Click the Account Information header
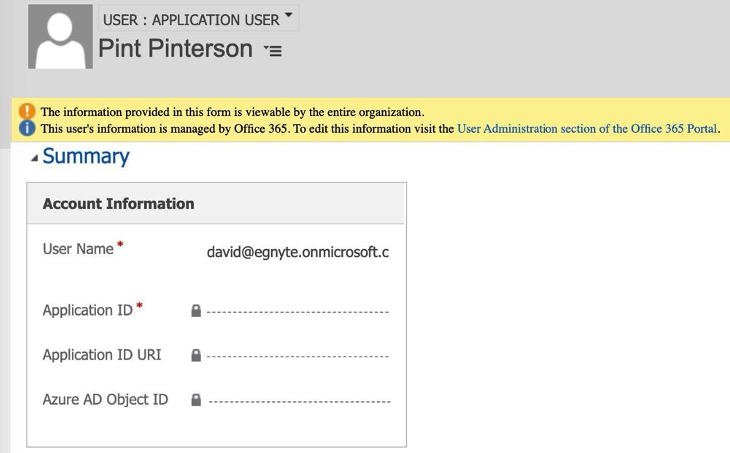This screenshot has width=730, height=453. 216,203
